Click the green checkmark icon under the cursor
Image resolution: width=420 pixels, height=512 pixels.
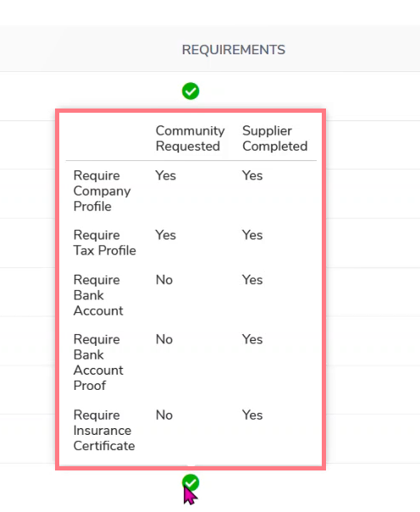191,482
